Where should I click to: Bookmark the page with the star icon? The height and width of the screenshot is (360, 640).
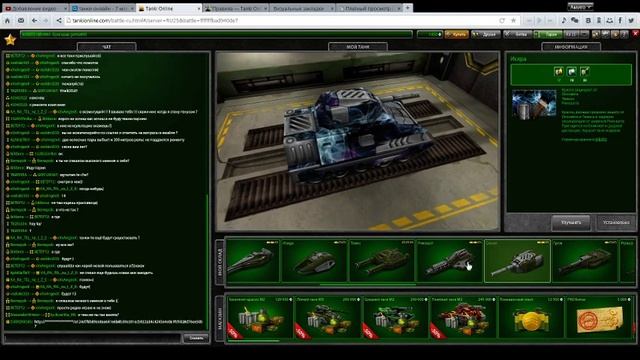click(x=513, y=20)
